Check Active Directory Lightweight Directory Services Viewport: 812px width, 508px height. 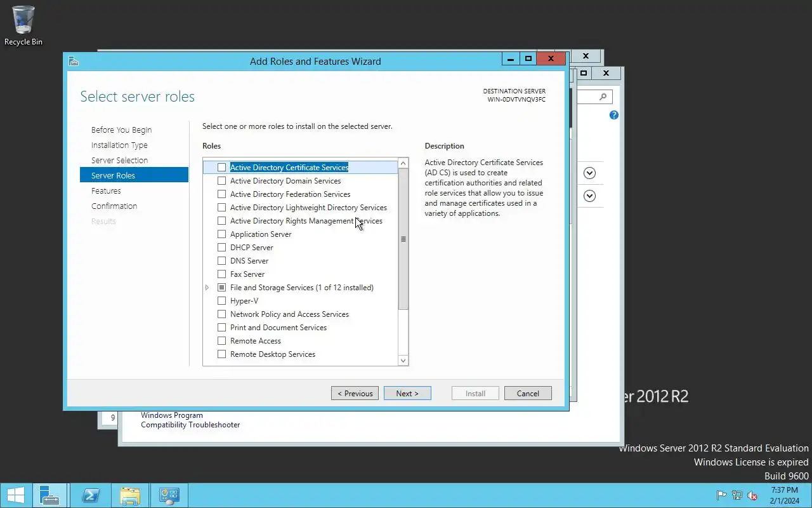point(221,208)
